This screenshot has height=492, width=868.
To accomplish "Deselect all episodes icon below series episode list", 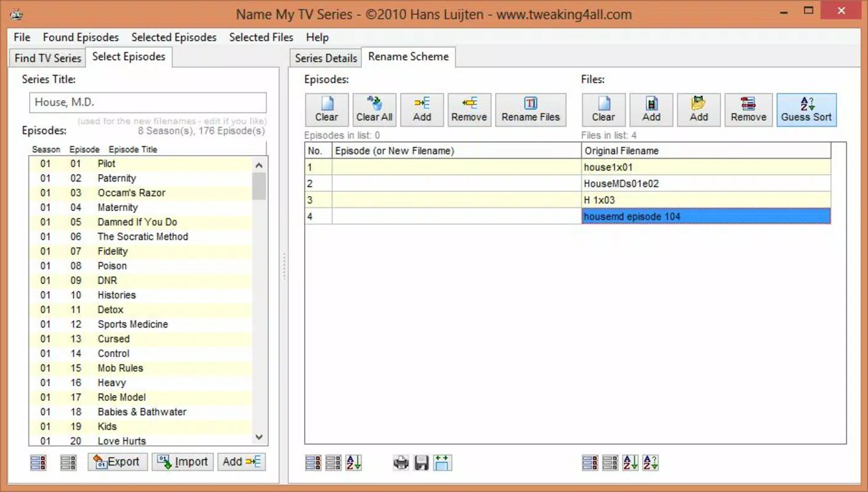I will pos(68,462).
